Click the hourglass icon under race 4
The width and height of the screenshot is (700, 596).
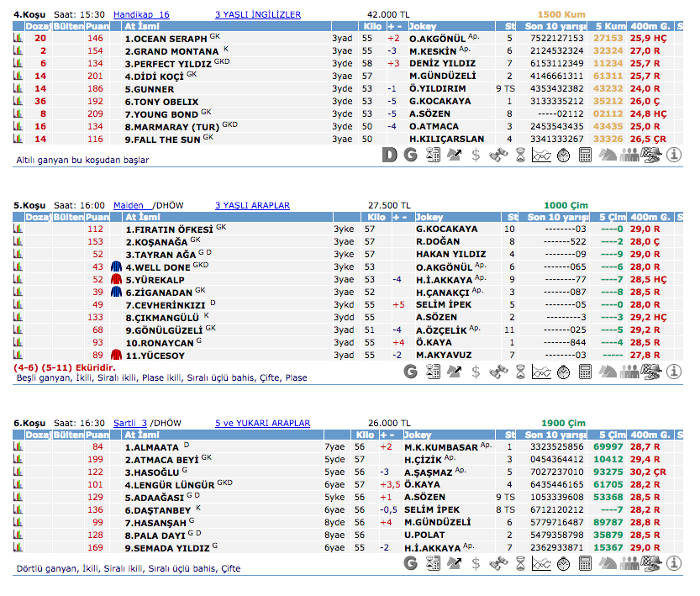click(x=520, y=155)
